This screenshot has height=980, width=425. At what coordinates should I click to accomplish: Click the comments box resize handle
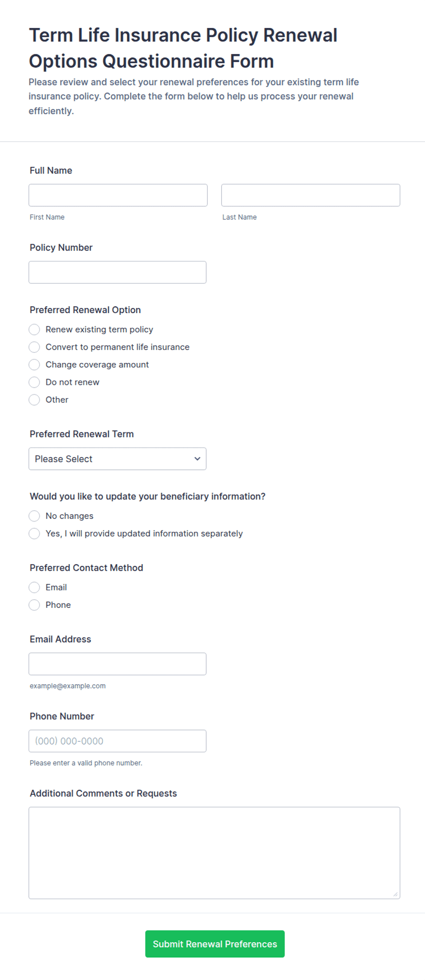coord(396,895)
